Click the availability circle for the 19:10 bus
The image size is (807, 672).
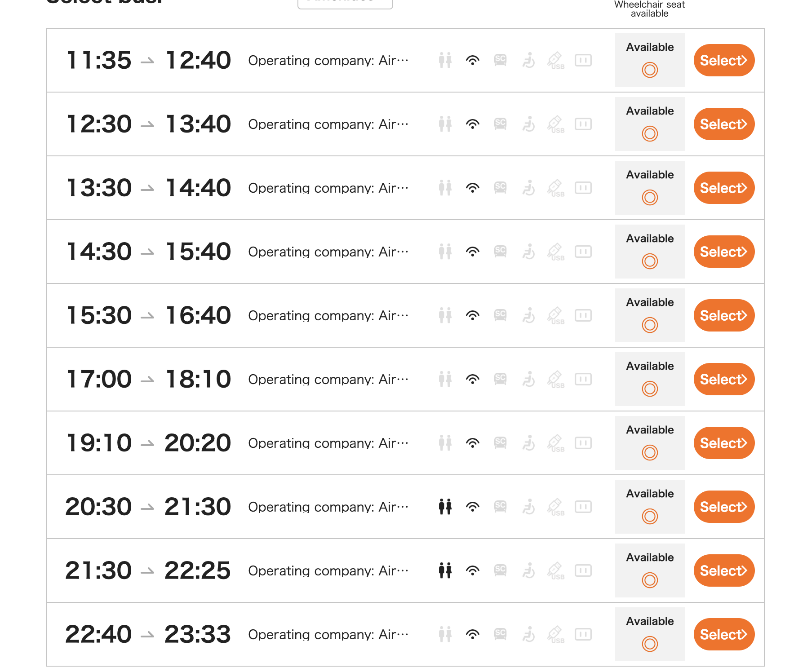click(649, 452)
